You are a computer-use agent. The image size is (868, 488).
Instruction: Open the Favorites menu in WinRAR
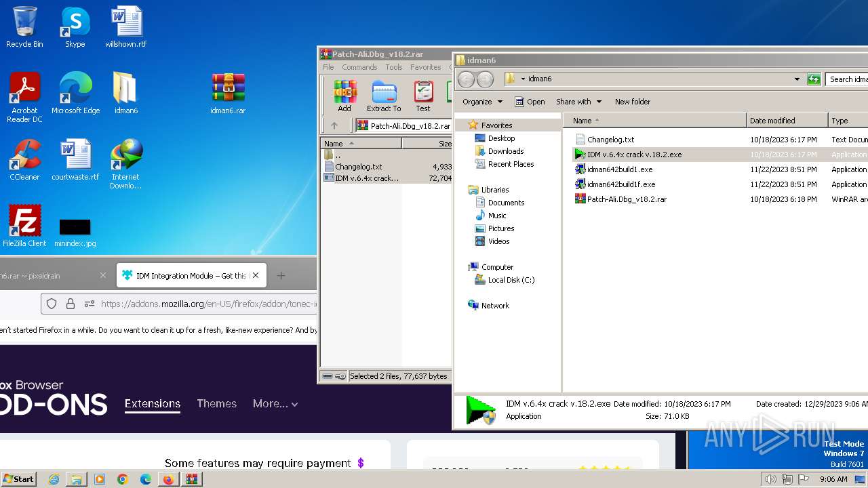(x=426, y=67)
